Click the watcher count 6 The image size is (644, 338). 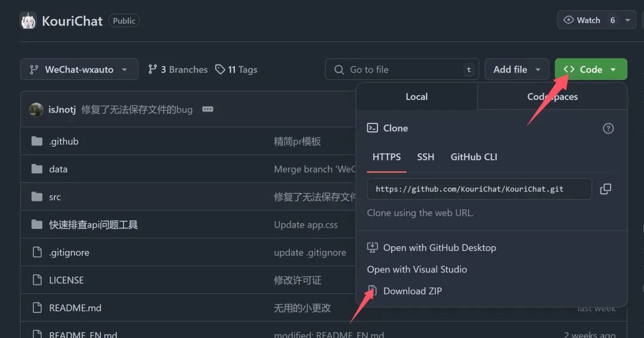(x=612, y=20)
